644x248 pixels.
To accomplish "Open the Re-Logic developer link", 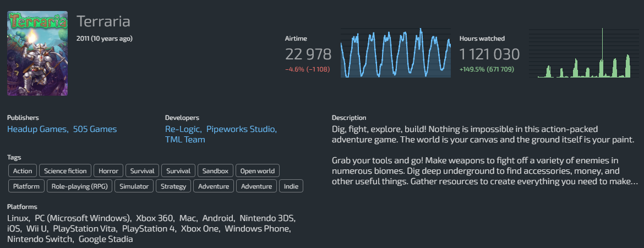I will click(x=183, y=129).
